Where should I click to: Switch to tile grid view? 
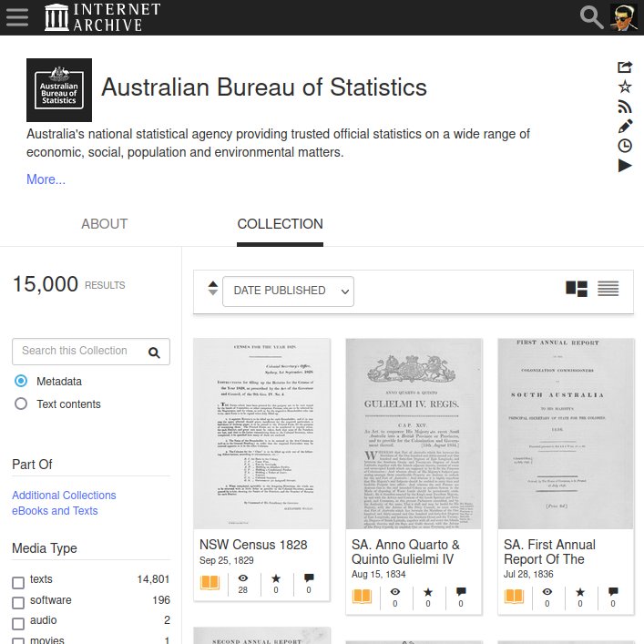(x=577, y=289)
